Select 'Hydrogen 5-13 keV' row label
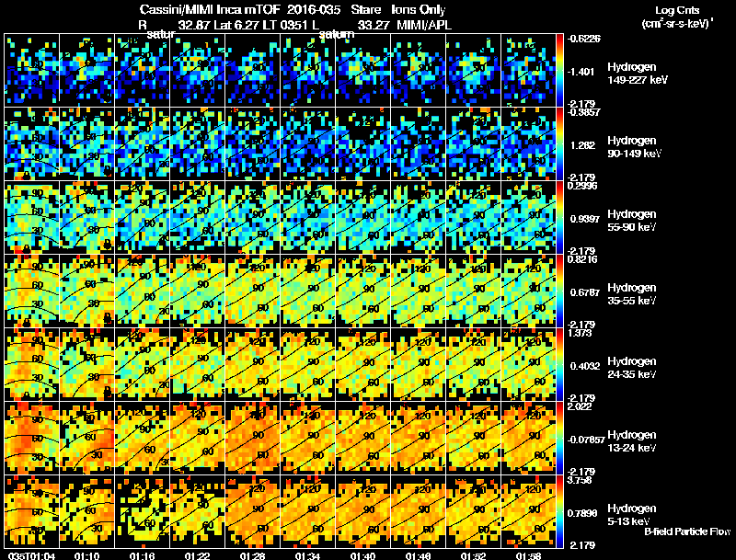This screenshot has width=736, height=560. pyautogui.click(x=632, y=515)
